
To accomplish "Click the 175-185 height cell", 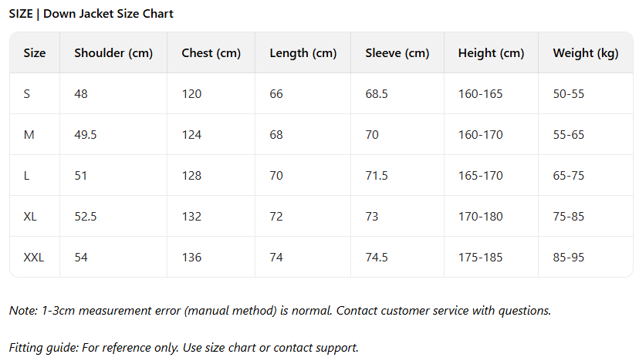I will (480, 257).
